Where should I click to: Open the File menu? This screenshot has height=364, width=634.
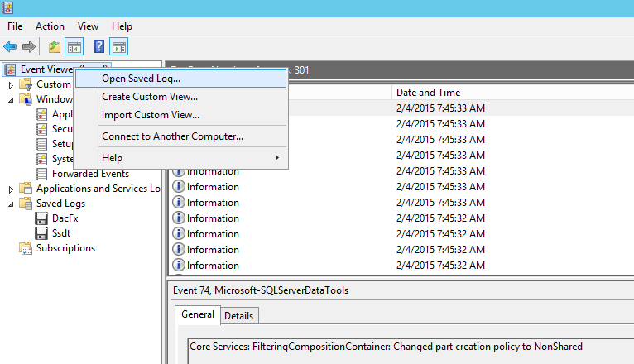point(15,26)
